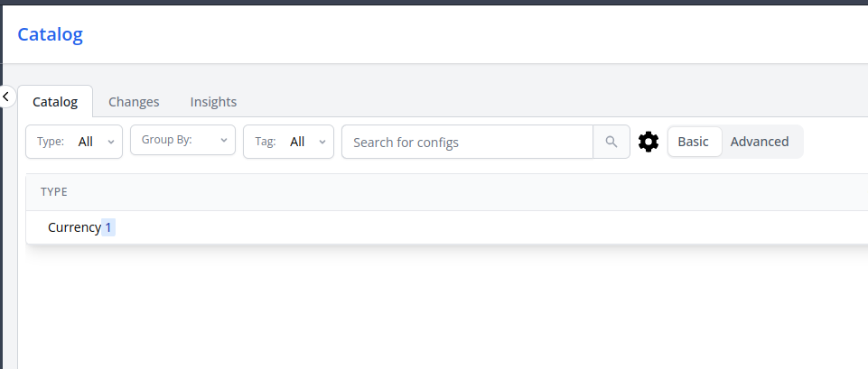868x369 pixels.
Task: Switch to the Changes tab
Action: coord(134,102)
